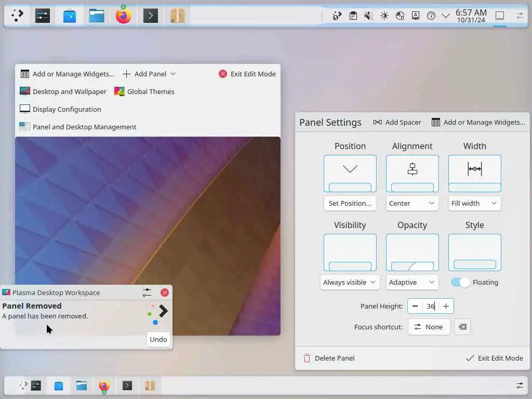Image resolution: width=532 pixels, height=399 pixels.
Task: Click Discover icon in bottom panel
Action: click(x=59, y=385)
